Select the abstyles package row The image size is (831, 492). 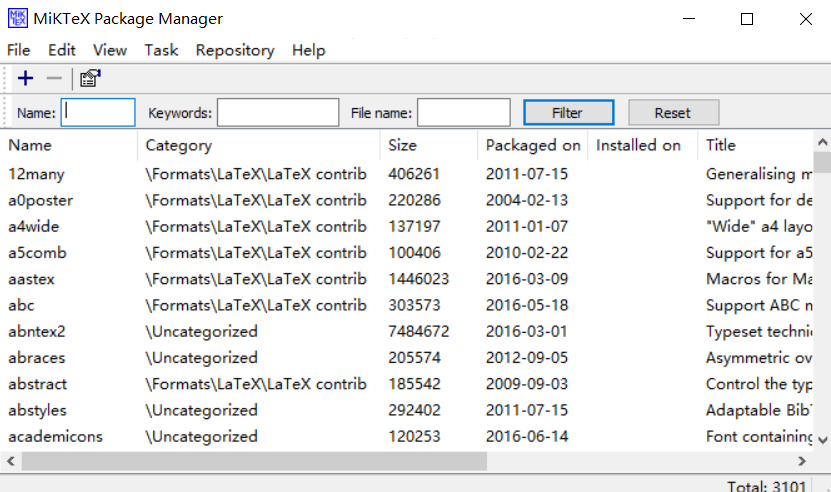pyautogui.click(x=406, y=410)
